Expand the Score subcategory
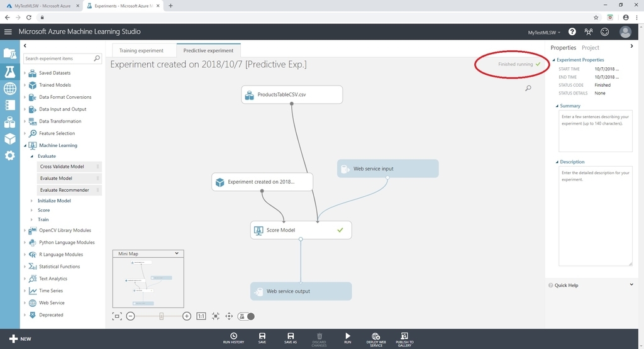 [31, 210]
